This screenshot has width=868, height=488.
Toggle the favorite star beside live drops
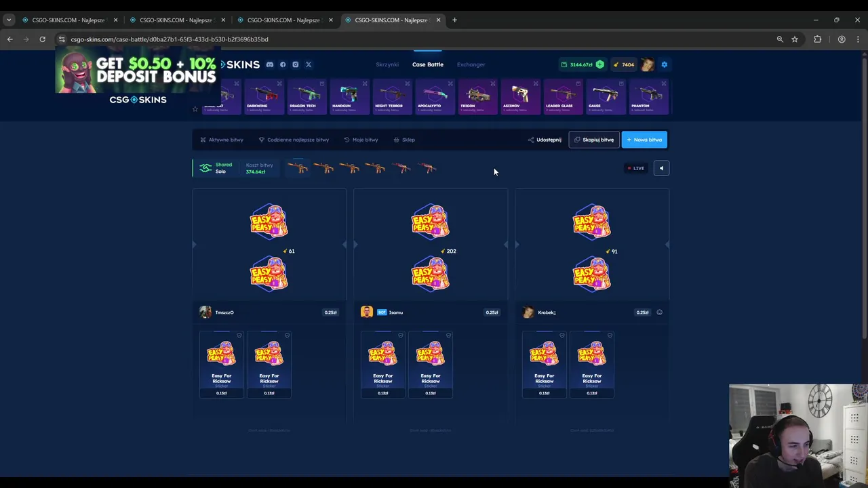(x=195, y=109)
